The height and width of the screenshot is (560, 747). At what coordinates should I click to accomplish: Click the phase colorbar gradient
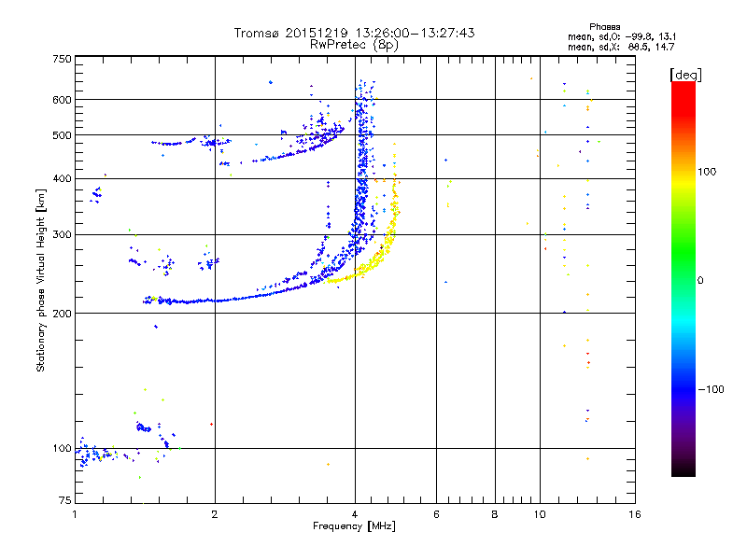click(684, 278)
